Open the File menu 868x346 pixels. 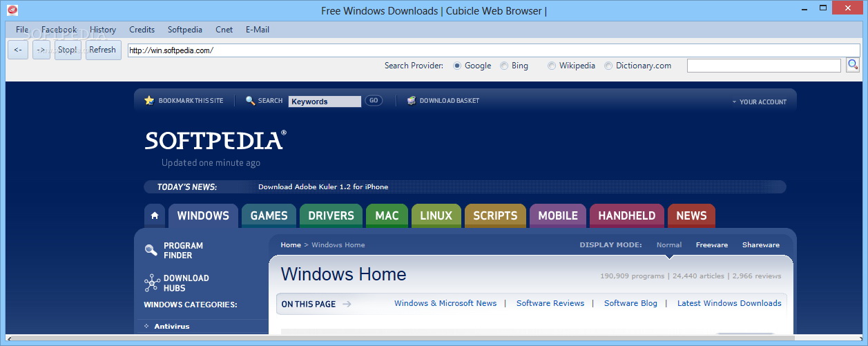coord(22,30)
